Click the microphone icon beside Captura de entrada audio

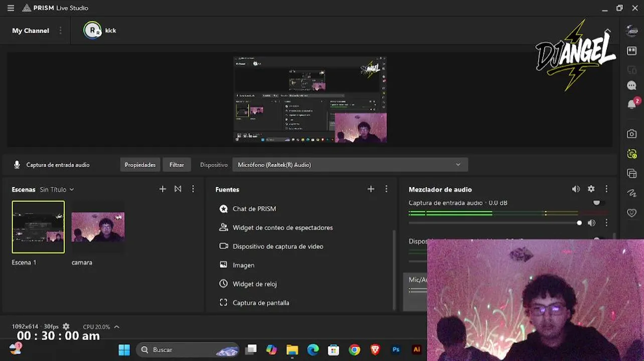17,164
